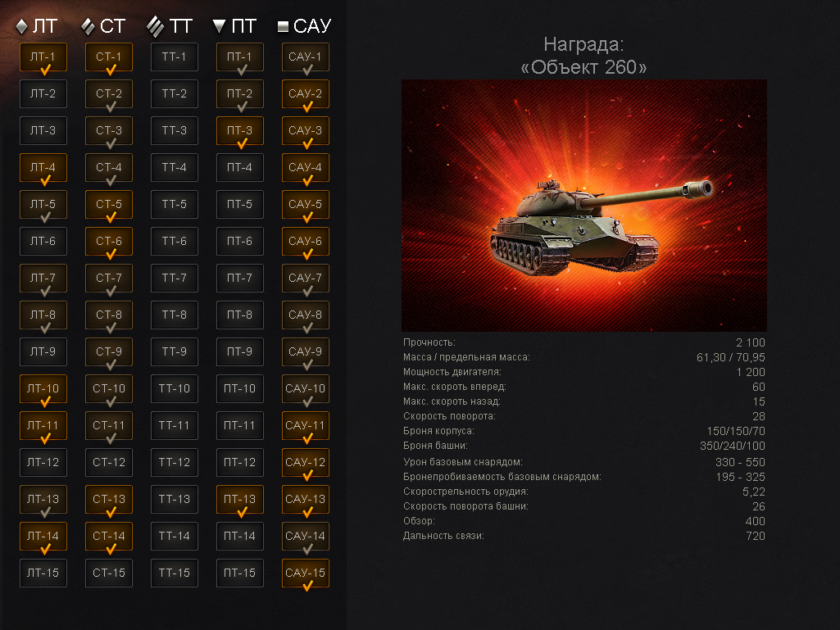Screen dimensions: 840x630
Task: Select the САУ artillery square icon
Action: 284,26
